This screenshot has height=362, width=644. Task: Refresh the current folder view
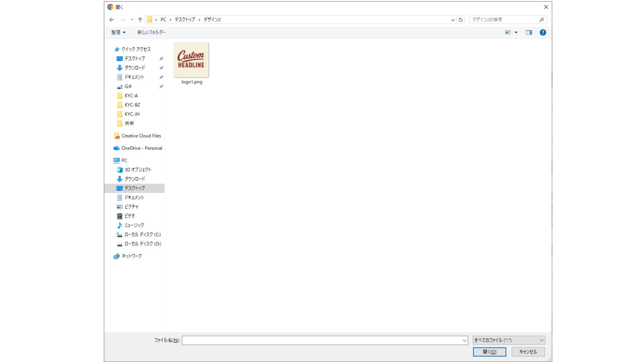(x=461, y=20)
